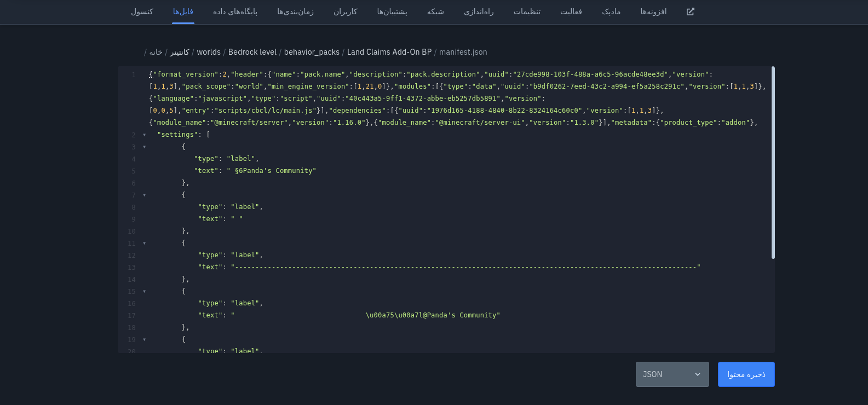Screen dimensions: 868x405
Task: Open the زمان‌بندی‌ها tab
Action: coord(296,11)
